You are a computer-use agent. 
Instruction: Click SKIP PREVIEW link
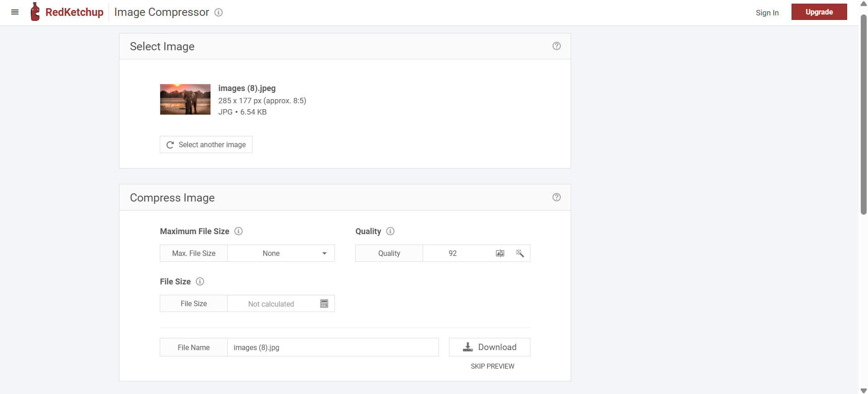click(x=492, y=366)
